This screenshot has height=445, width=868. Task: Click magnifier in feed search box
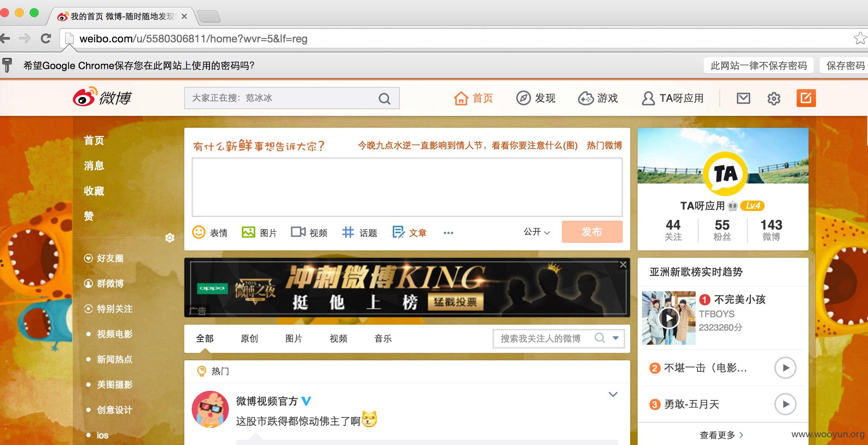(599, 338)
